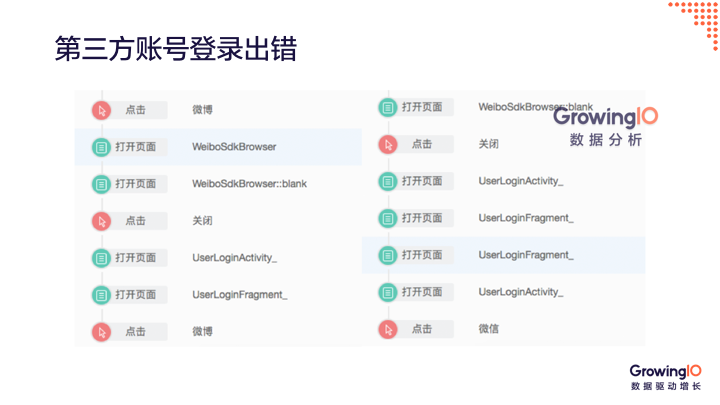Click red cursor icon of topmost 微博 row
This screenshot has height=405, width=720.
pos(100,110)
